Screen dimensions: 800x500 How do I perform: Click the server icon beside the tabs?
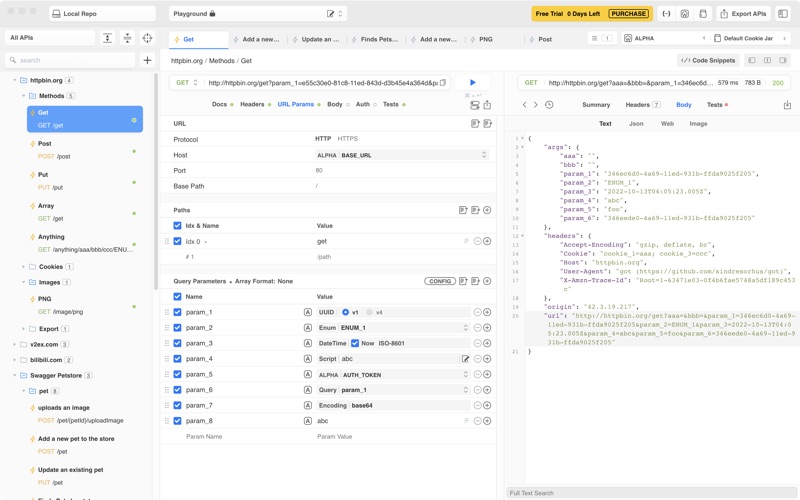click(x=474, y=105)
